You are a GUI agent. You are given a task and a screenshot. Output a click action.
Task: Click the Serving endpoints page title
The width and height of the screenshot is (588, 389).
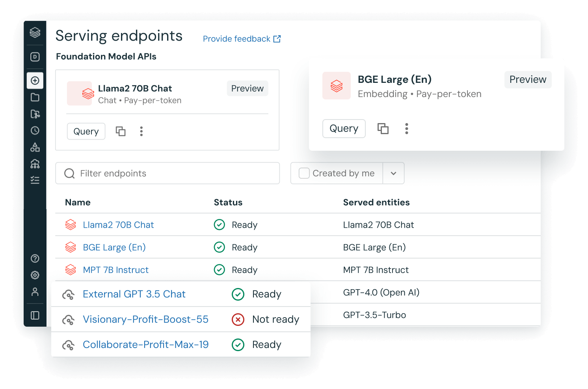[119, 36]
